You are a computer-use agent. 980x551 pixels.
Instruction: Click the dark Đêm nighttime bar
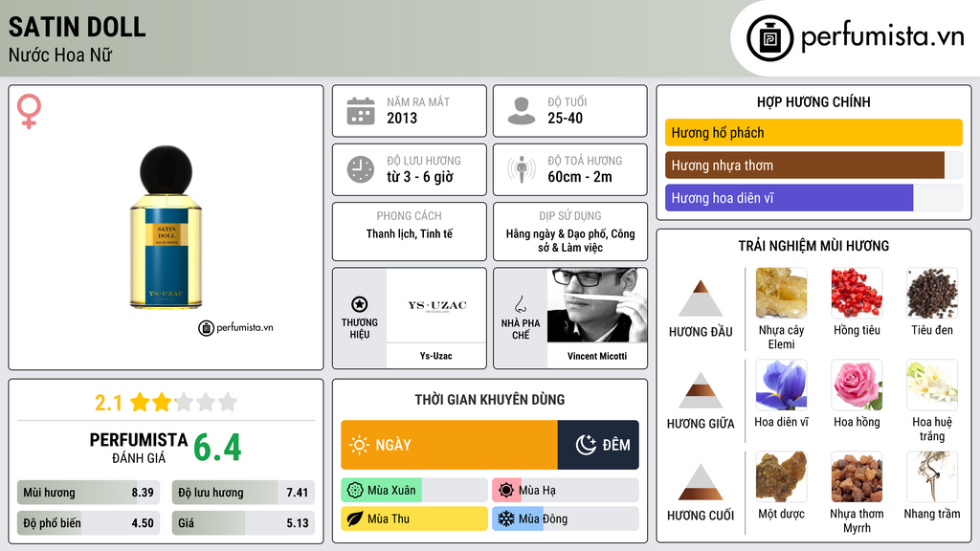click(x=598, y=445)
